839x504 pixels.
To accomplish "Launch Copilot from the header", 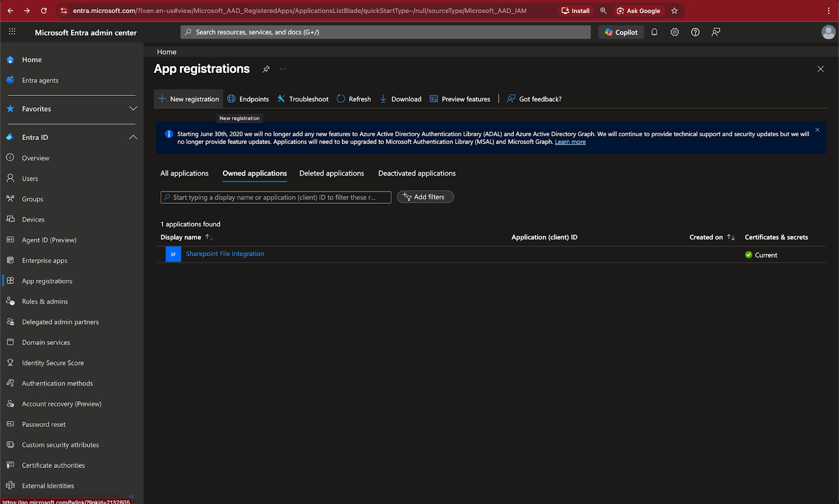I will [621, 32].
